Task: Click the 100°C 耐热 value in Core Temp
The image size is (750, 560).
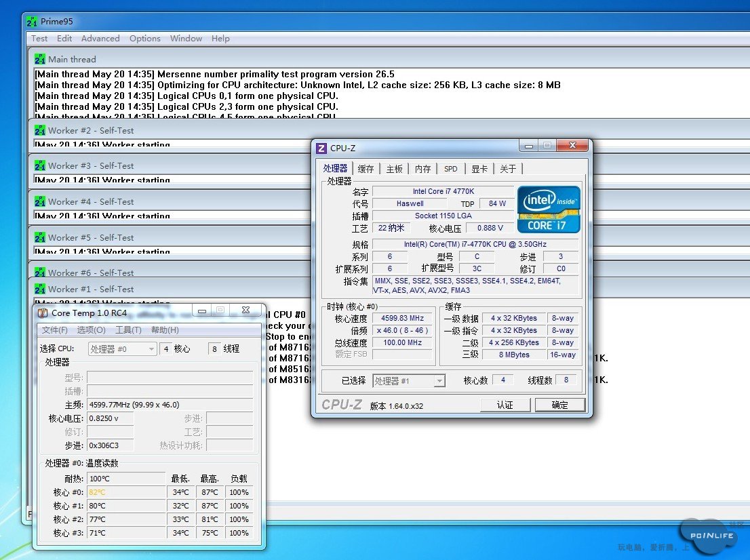Action: 126,479
